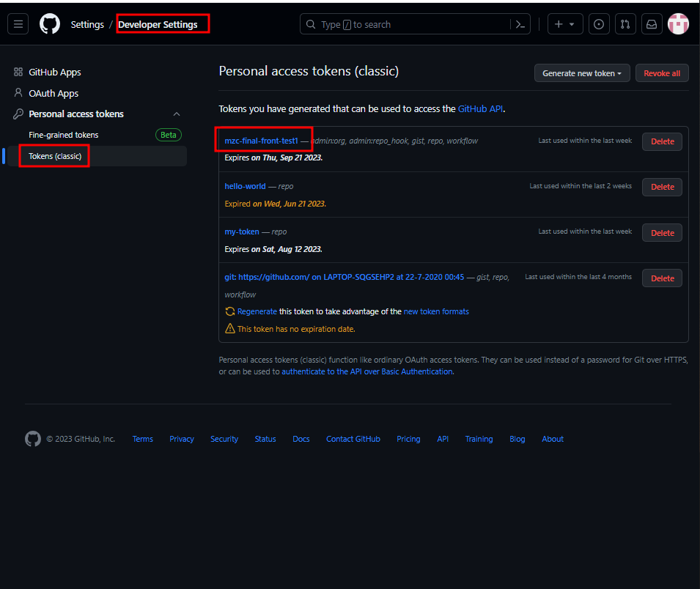Click the OAuth Apps person icon

(18, 93)
